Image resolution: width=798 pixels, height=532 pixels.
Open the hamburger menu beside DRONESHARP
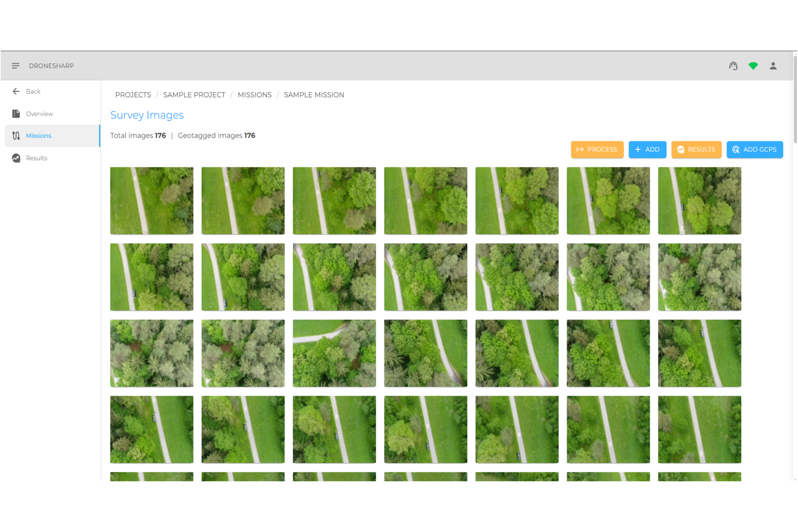click(x=16, y=66)
